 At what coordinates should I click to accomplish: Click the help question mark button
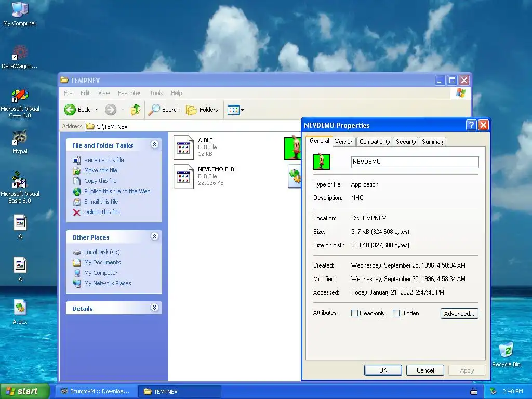click(471, 125)
